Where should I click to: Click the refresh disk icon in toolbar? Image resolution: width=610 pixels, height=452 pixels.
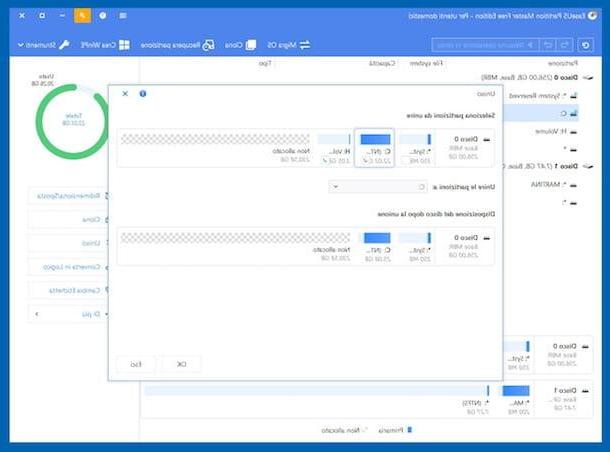pos(585,45)
